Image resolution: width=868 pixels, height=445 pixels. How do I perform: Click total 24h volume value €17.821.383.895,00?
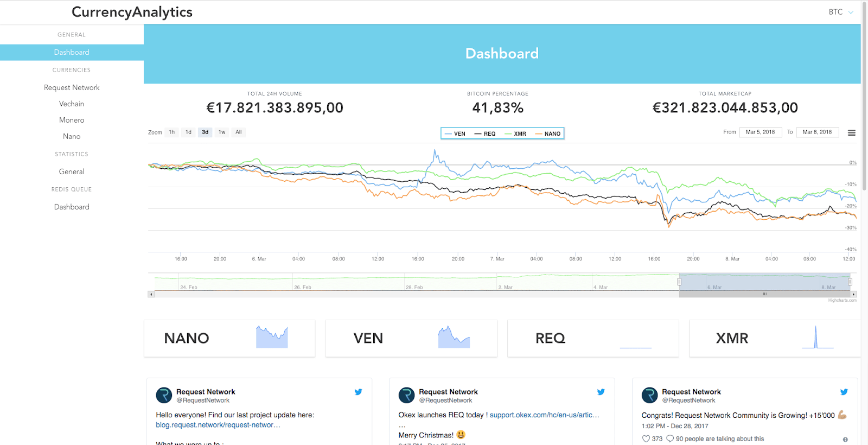click(x=275, y=107)
